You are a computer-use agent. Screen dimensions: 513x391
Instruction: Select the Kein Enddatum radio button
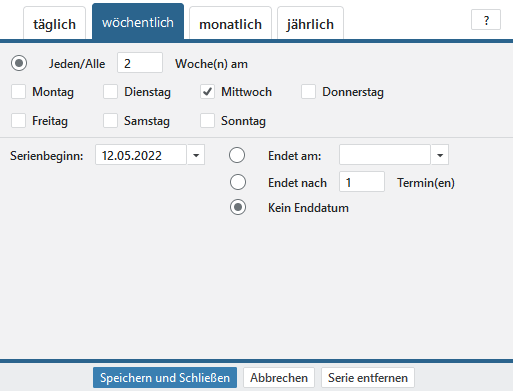(x=238, y=207)
